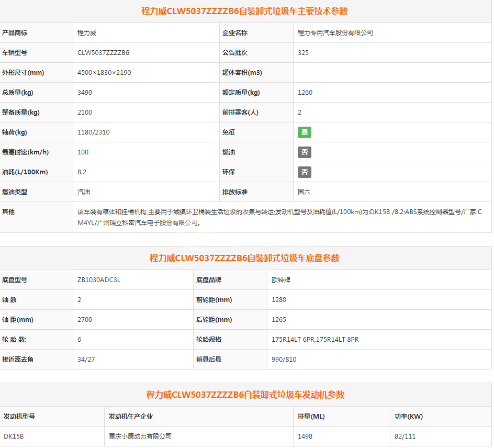Click rated mass value 1260
The height and width of the screenshot is (448, 494).
305,92
